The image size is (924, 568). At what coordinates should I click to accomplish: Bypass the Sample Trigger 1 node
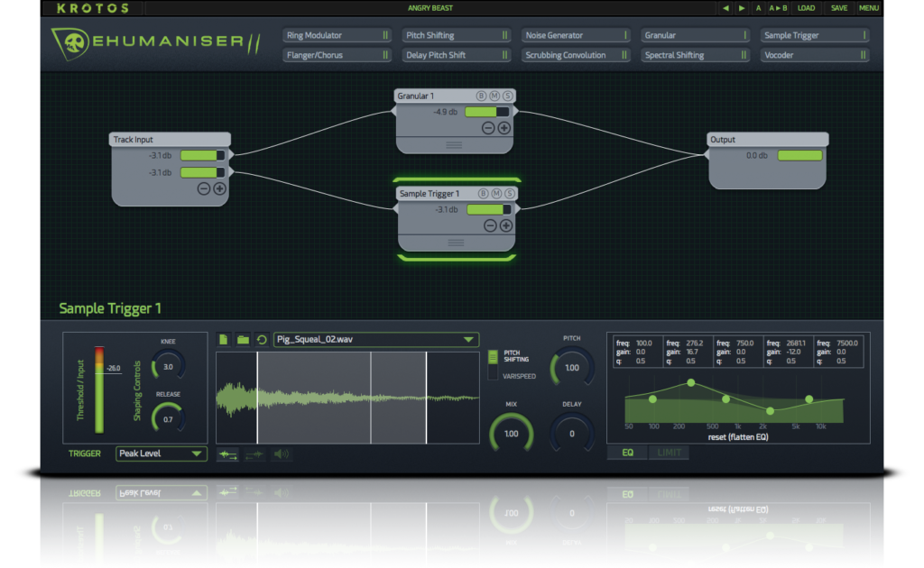coord(482,194)
